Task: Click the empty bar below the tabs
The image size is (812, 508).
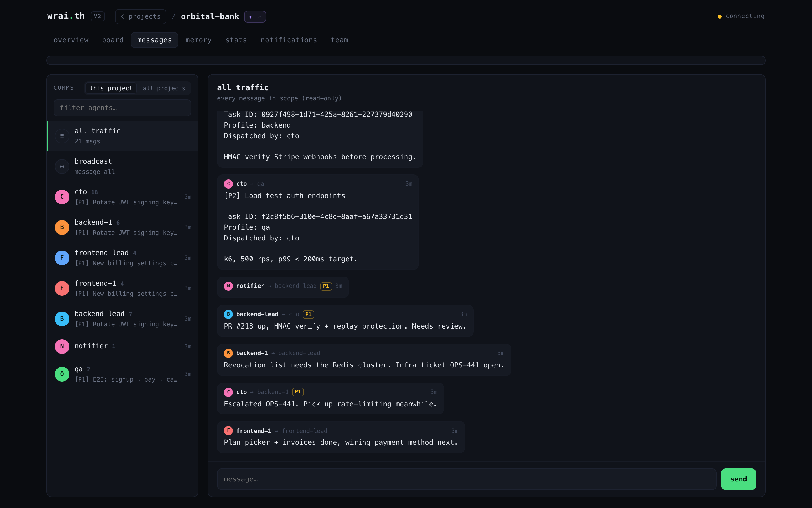Action: [406, 60]
